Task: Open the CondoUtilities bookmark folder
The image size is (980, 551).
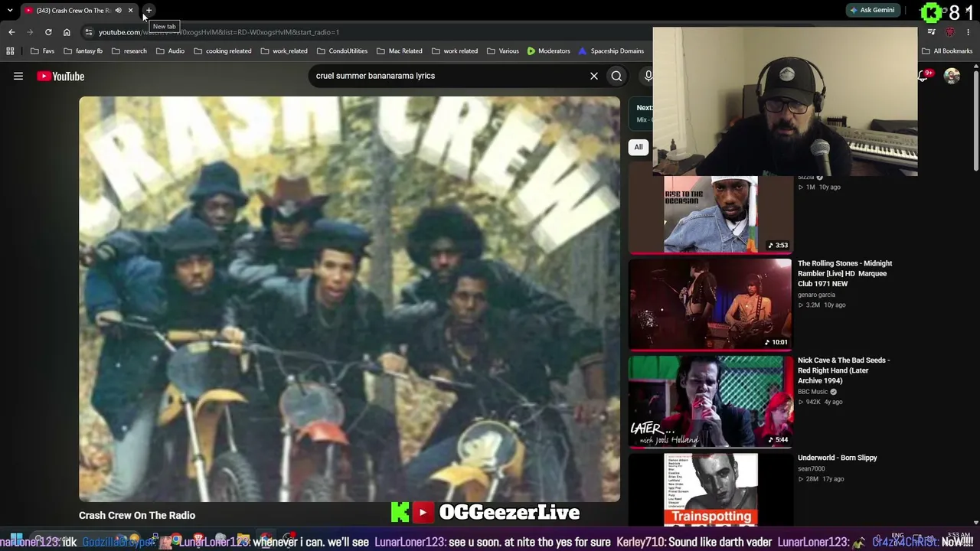Action: (342, 51)
